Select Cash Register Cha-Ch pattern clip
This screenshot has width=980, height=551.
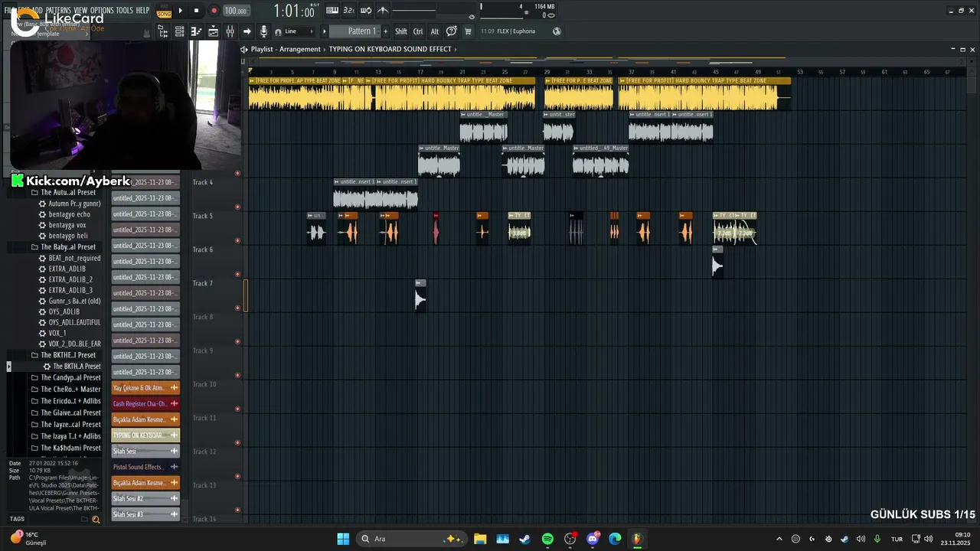tap(145, 403)
